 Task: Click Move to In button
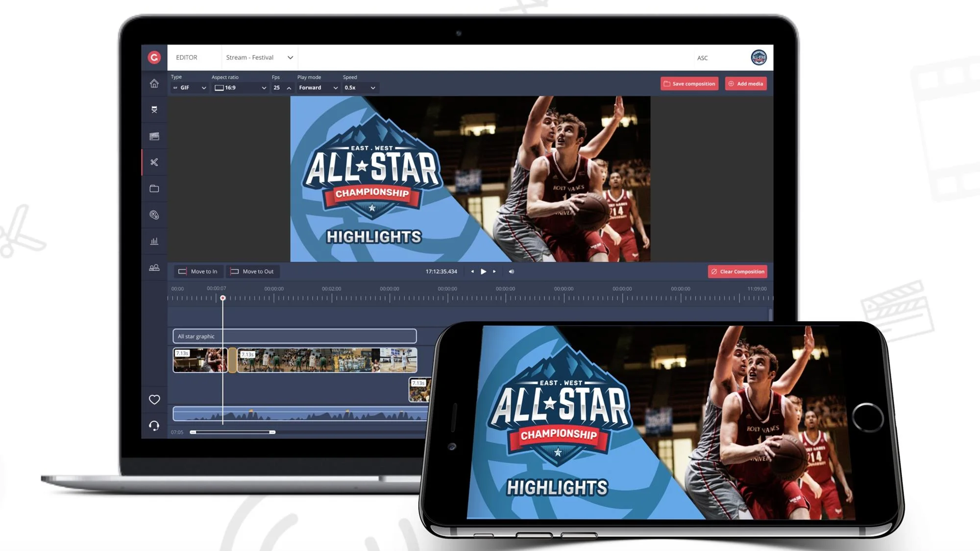tap(198, 271)
